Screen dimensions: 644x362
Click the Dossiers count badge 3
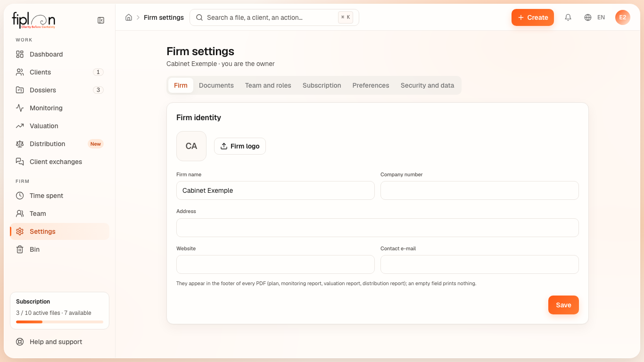click(x=98, y=90)
